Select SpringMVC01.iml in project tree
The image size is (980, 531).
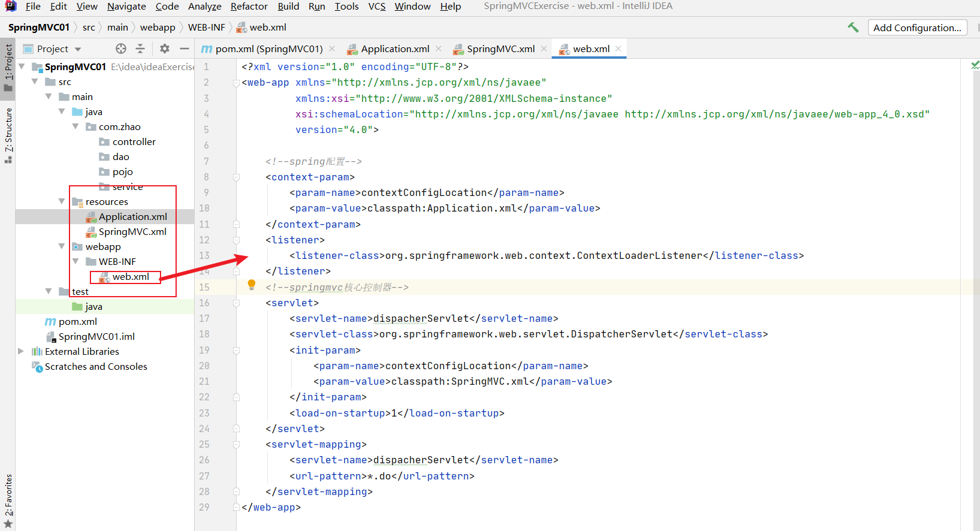[96, 336]
